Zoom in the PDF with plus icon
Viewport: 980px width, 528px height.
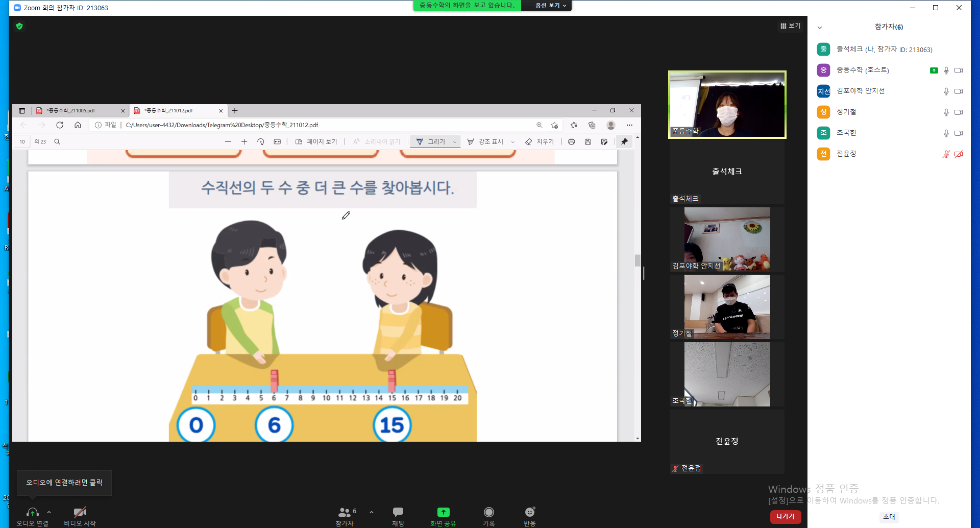pyautogui.click(x=244, y=142)
